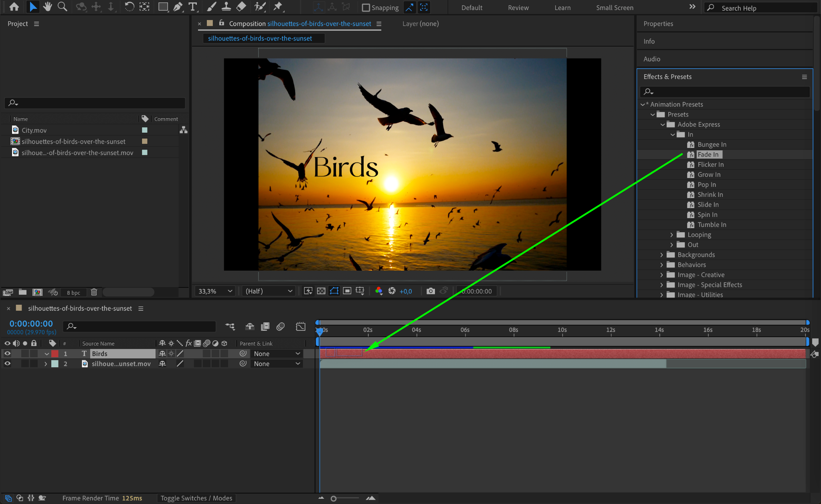Image resolution: width=821 pixels, height=504 pixels.
Task: Click Toggle Switches / Modes button
Action: 196,498
